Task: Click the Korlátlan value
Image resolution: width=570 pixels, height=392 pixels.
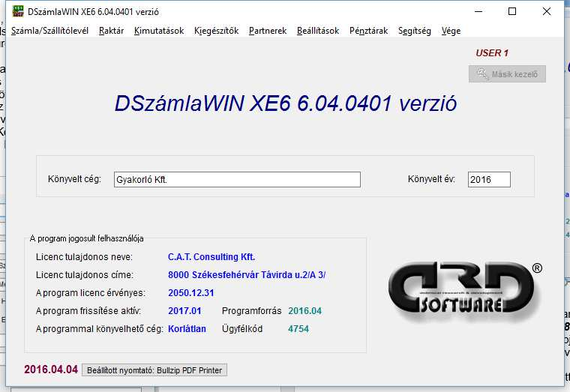Action: (187, 329)
